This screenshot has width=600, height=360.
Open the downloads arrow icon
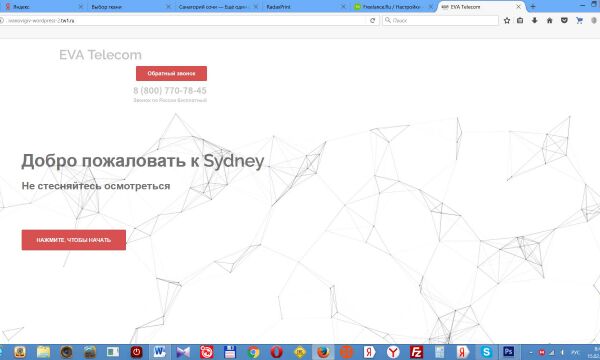(x=535, y=21)
